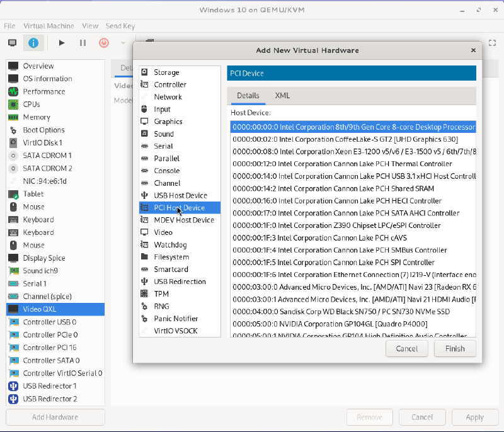Select Serial hardware type
This screenshot has height=432, width=504.
(180, 146)
